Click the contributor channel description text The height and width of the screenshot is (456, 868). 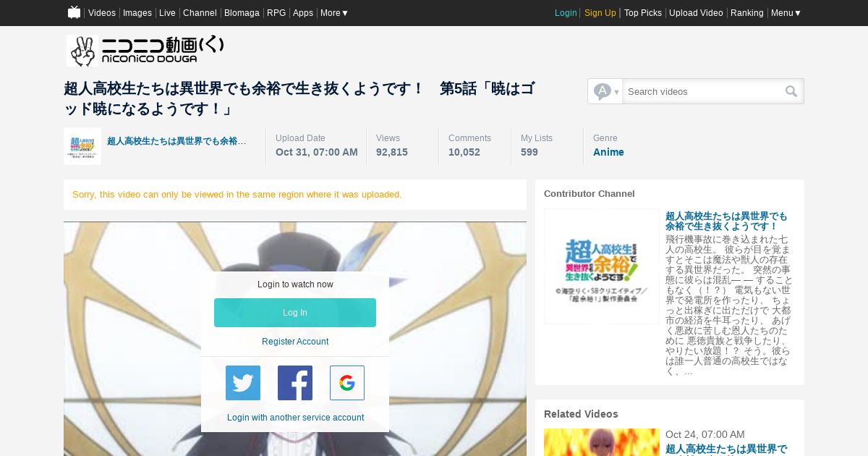729,305
